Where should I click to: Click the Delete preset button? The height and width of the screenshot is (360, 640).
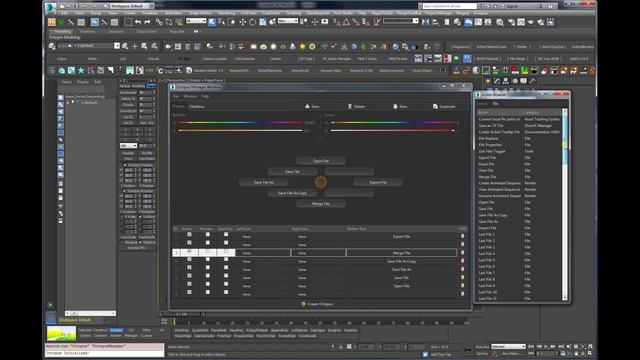pos(356,106)
